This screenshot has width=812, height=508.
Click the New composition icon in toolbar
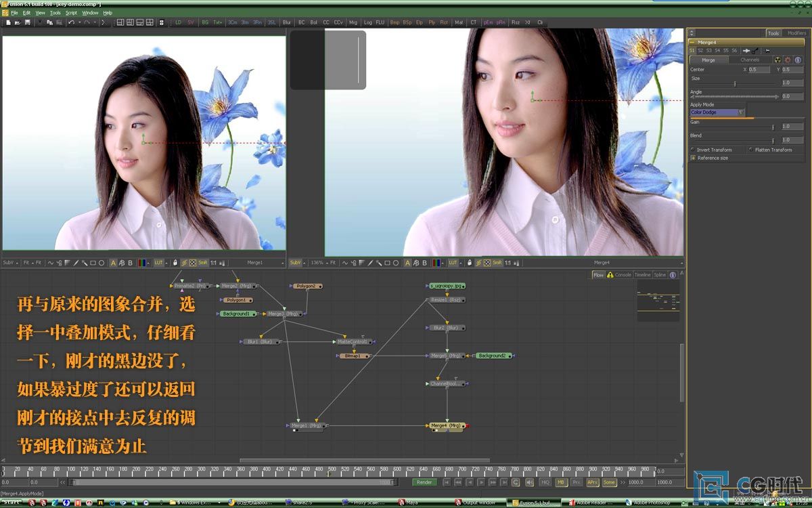(8, 22)
